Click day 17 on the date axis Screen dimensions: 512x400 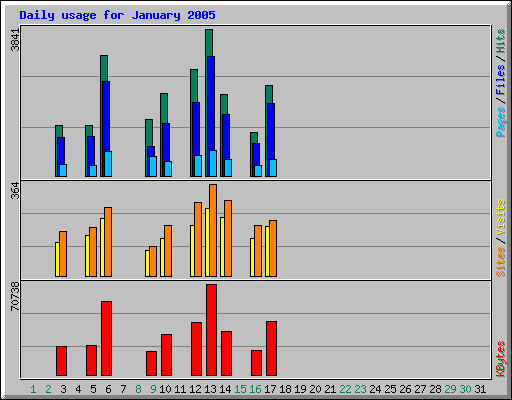click(x=270, y=389)
